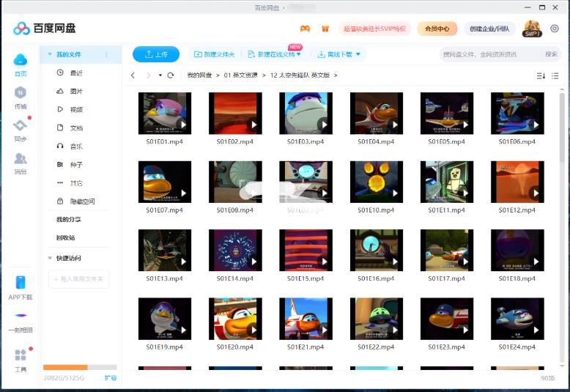This screenshot has width=570, height=392.
Task: Play S01E07.mp4 via its play icon
Action: (x=183, y=193)
